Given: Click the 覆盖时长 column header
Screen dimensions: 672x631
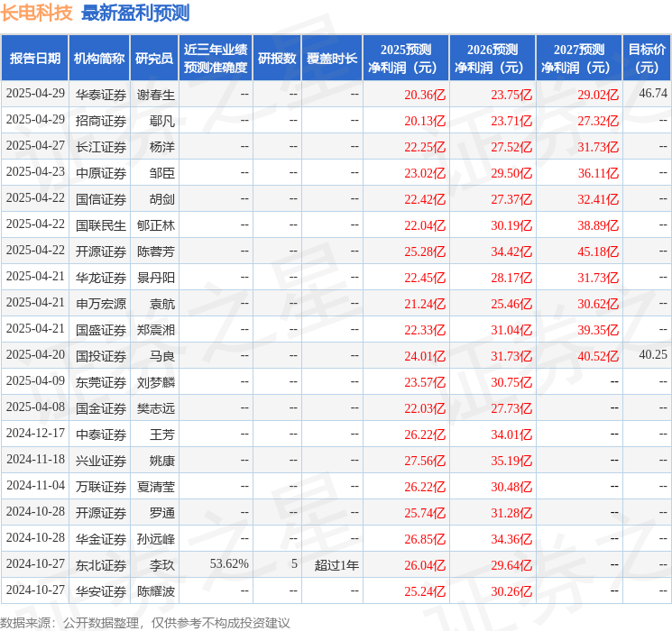Looking at the screenshot, I should 332,58.
